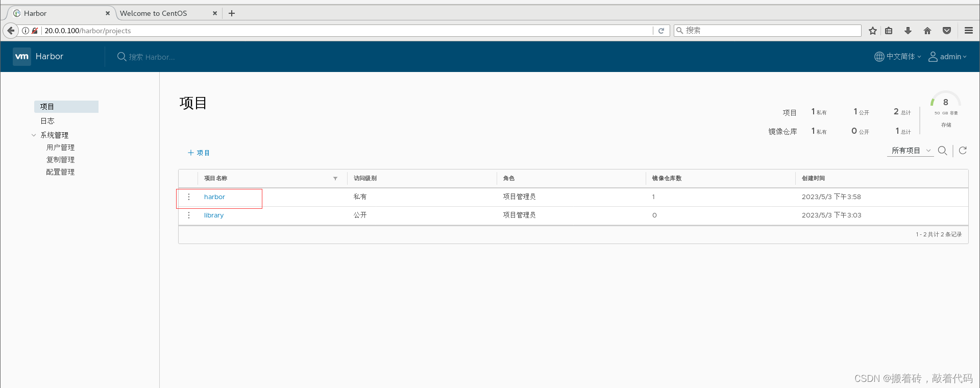The width and height of the screenshot is (980, 388).
Task: Click creation time 2023/5/3 下午3:58
Action: pyautogui.click(x=831, y=197)
